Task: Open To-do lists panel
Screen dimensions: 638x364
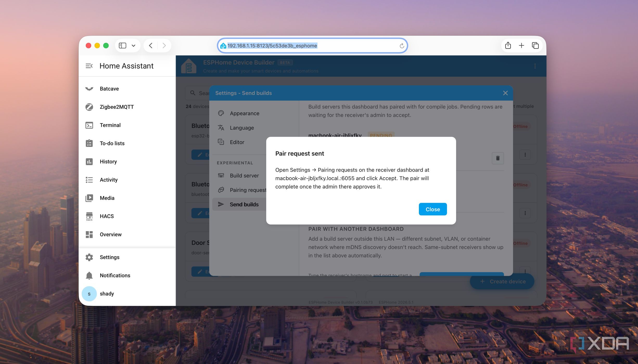Action: pyautogui.click(x=127, y=143)
